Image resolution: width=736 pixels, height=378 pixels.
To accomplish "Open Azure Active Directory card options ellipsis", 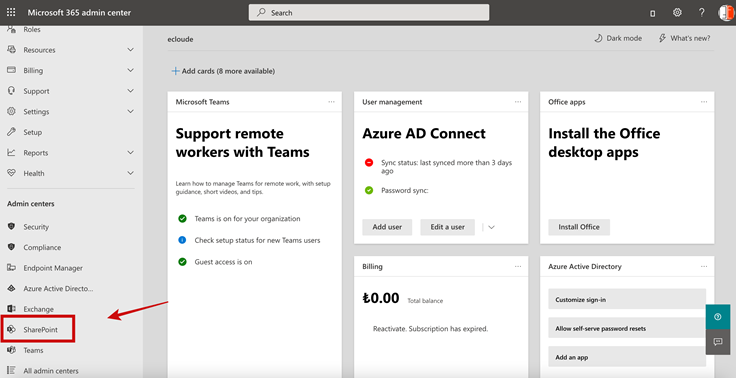I will tap(704, 266).
